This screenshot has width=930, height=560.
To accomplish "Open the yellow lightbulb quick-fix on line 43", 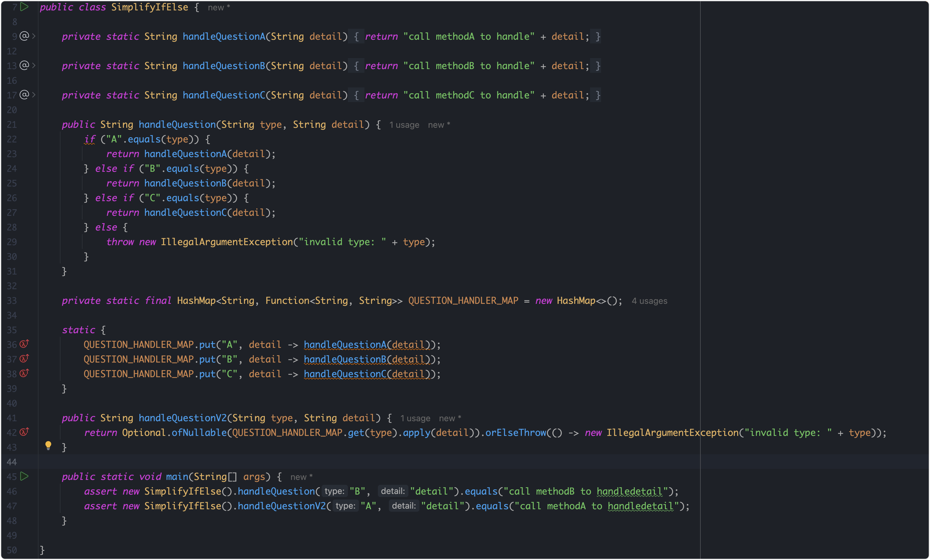I will [x=48, y=446].
